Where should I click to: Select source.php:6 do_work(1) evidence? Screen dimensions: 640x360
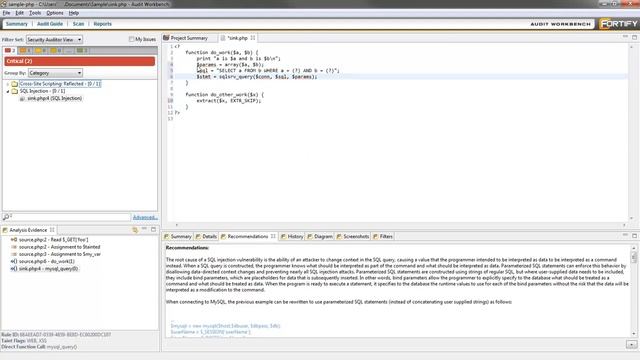point(47,261)
